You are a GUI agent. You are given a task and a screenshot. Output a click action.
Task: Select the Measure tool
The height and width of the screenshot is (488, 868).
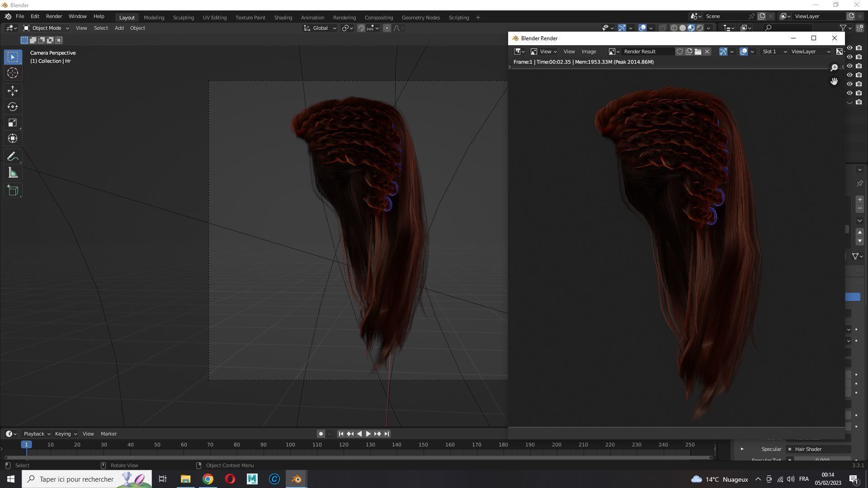[13, 173]
